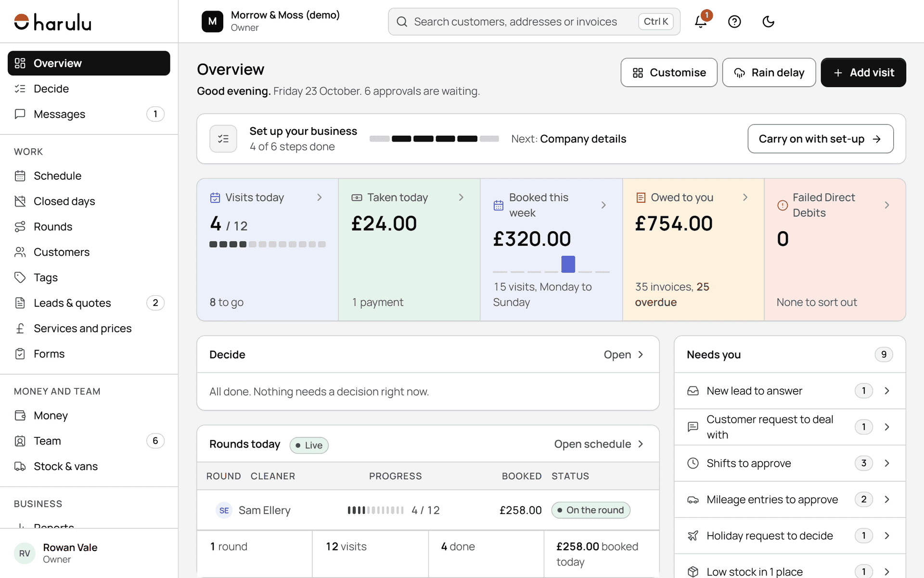Expand the Visits today card chevron

click(319, 197)
